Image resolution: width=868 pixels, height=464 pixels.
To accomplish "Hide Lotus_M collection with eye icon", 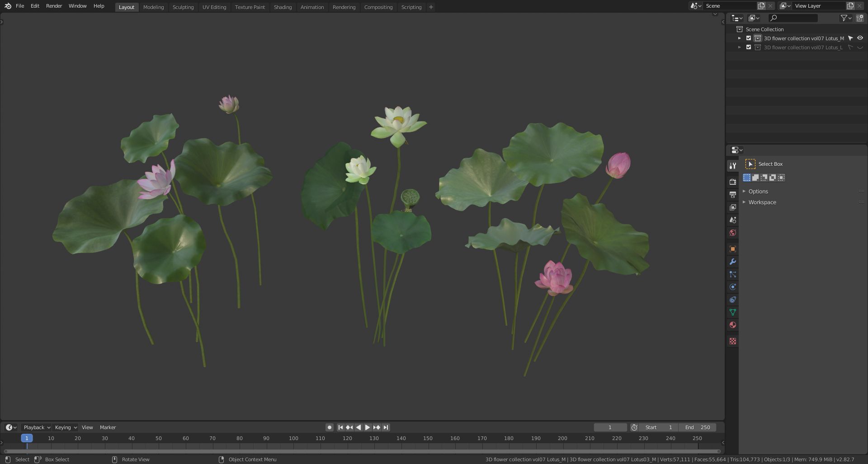I will click(860, 38).
